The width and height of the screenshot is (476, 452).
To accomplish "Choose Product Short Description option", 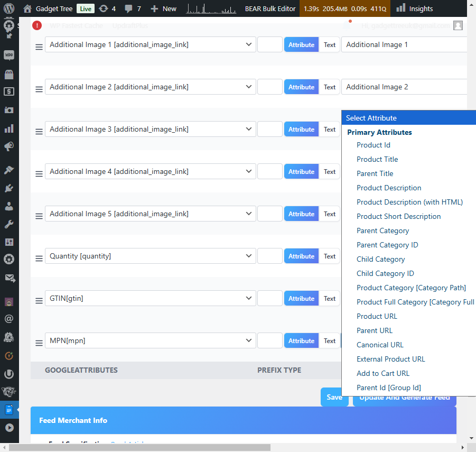I will click(398, 216).
